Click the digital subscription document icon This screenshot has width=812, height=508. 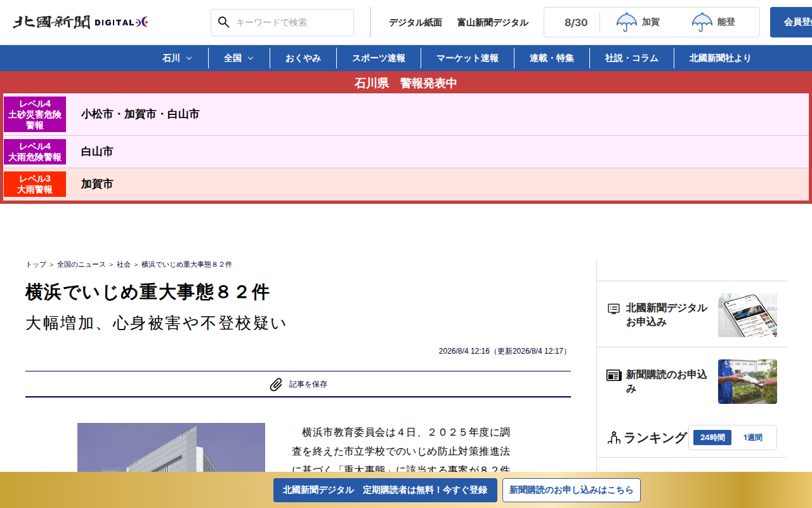[x=613, y=309]
